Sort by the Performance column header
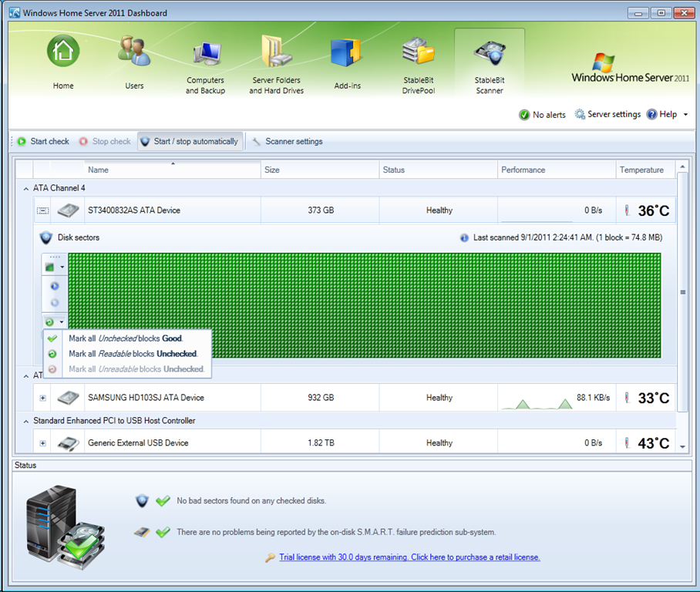 coord(557,170)
